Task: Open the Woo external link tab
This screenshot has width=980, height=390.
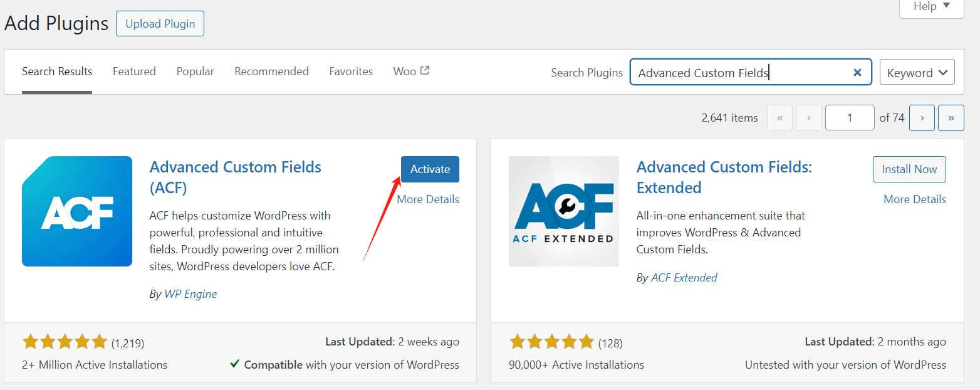Action: pos(411,71)
